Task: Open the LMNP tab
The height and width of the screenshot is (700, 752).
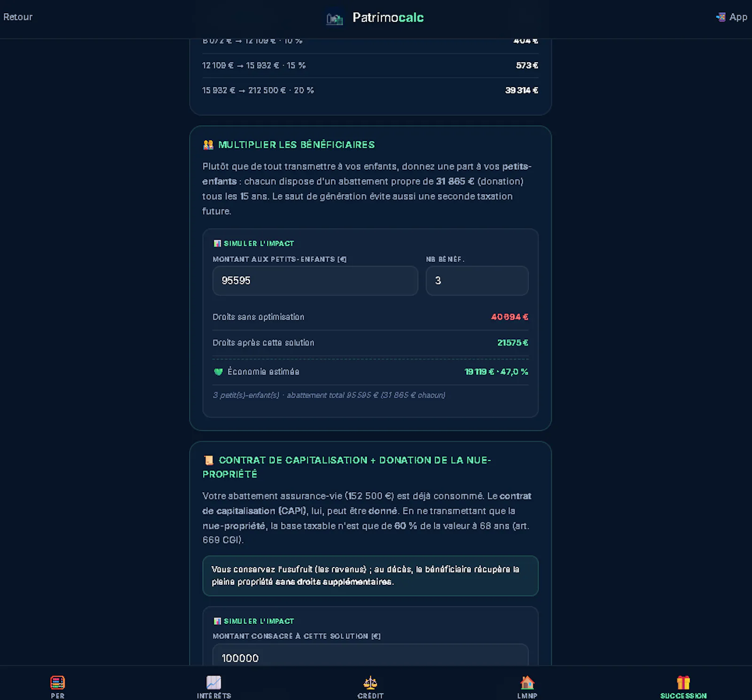Action: 527,687
